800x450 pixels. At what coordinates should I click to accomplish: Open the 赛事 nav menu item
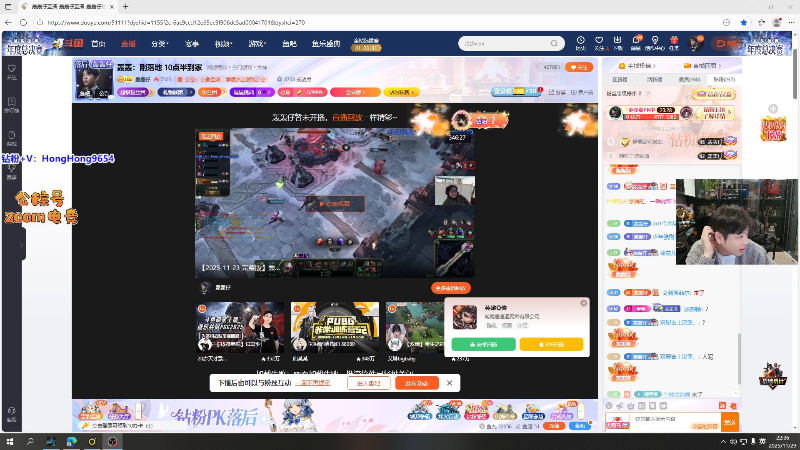pyautogui.click(x=191, y=44)
